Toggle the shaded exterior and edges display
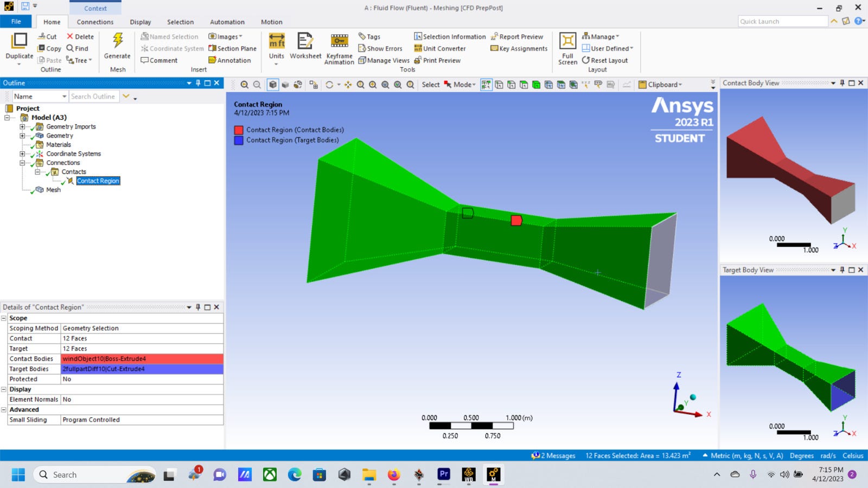 (273, 85)
